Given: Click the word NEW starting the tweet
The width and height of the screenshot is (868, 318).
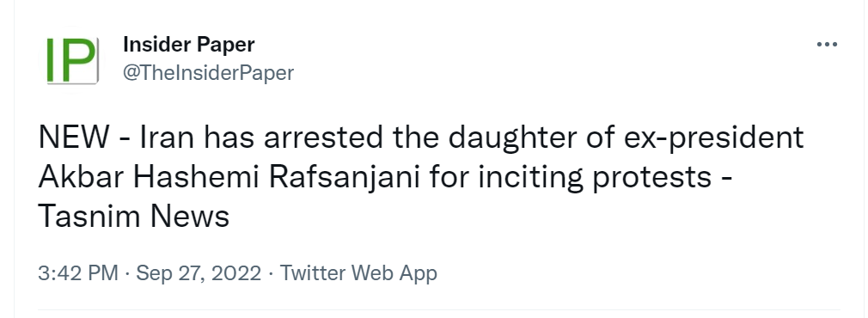Looking at the screenshot, I should pyautogui.click(x=74, y=138).
